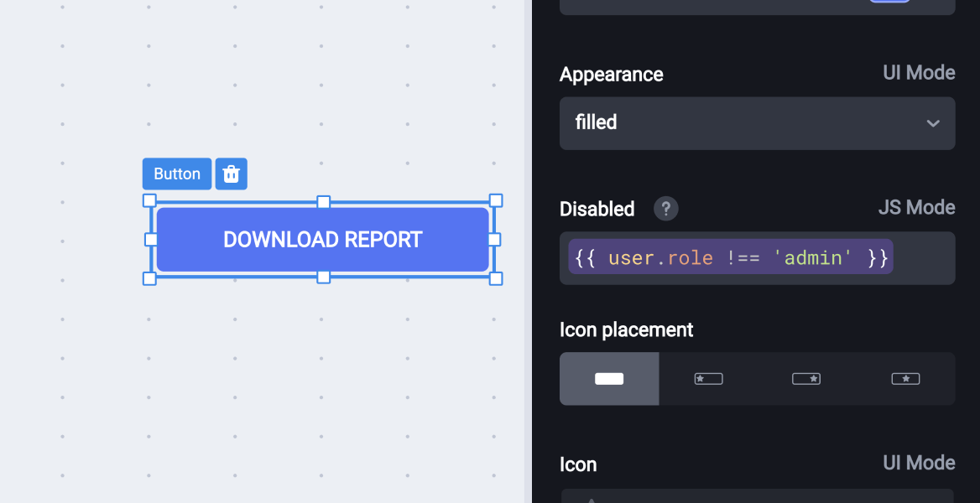
Task: Click the DOWNLOAD REPORT button
Action: pos(322,240)
